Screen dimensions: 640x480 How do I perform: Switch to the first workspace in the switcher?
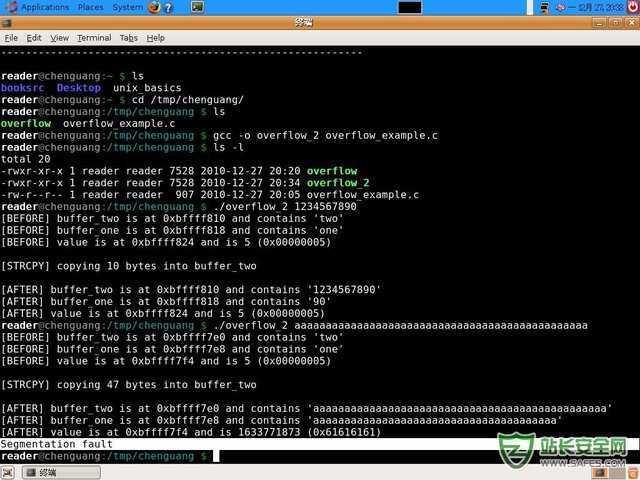(x=599, y=473)
